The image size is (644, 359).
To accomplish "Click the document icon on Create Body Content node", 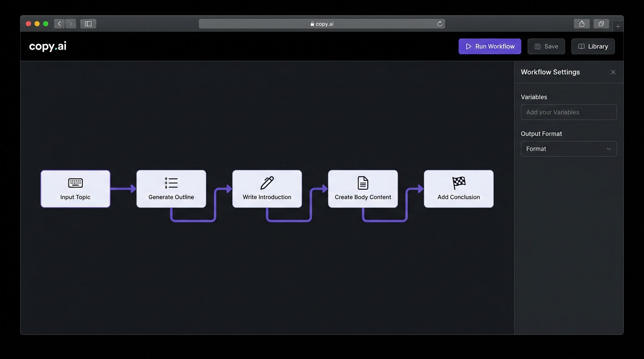I will (x=362, y=183).
